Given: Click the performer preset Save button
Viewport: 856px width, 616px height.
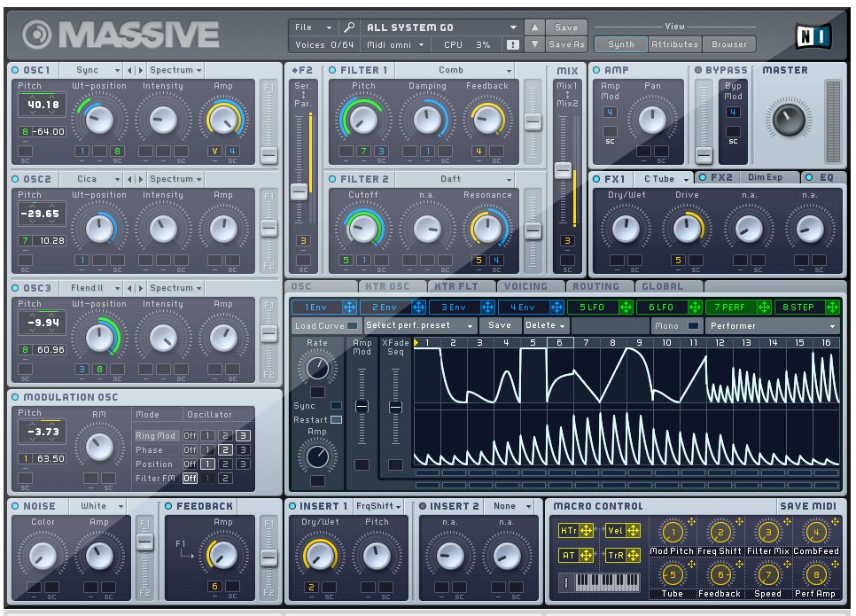Looking at the screenshot, I should [500, 325].
